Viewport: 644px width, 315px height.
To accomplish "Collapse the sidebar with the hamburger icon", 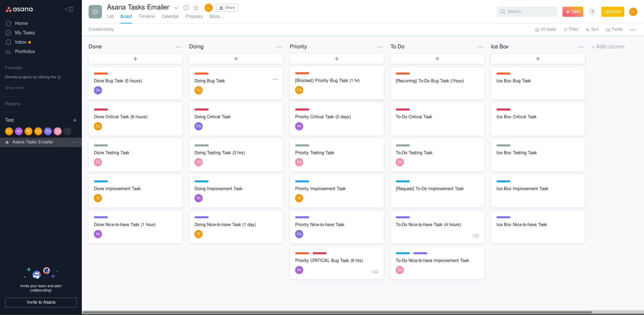I will (x=69, y=9).
